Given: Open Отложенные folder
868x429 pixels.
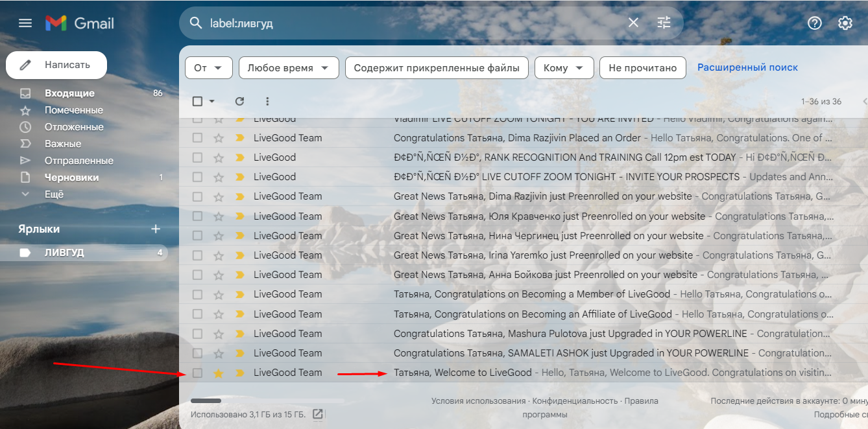Looking at the screenshot, I should click(73, 127).
